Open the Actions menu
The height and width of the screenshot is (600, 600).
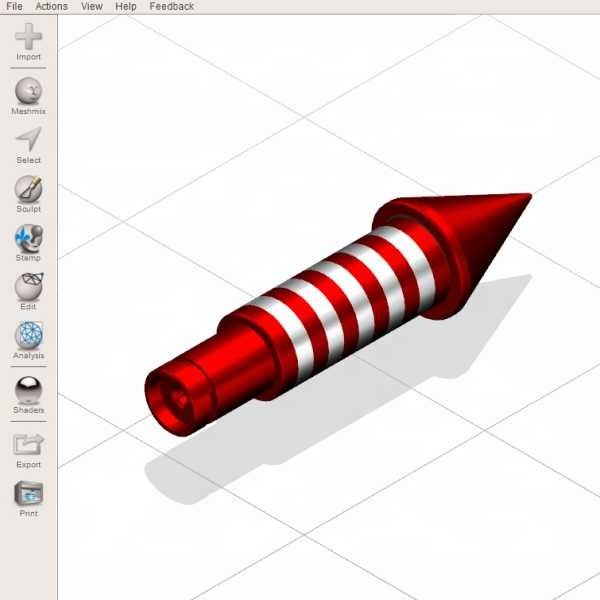(52, 7)
